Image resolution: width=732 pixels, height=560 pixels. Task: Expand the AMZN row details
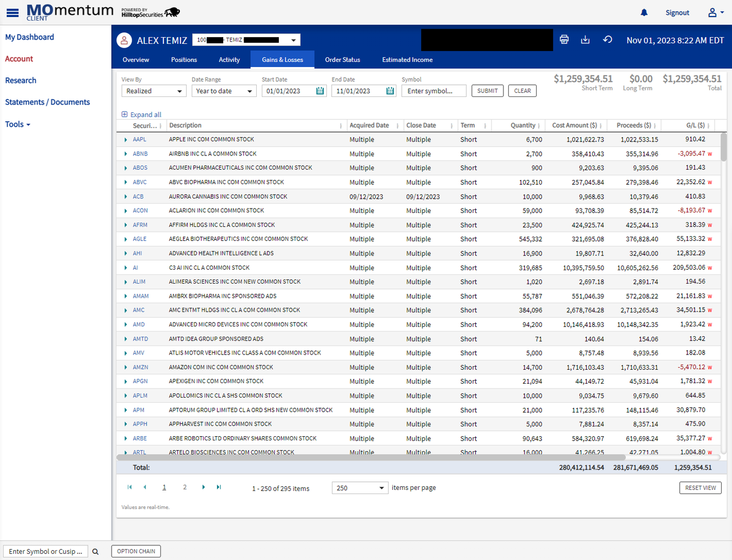[x=126, y=367]
